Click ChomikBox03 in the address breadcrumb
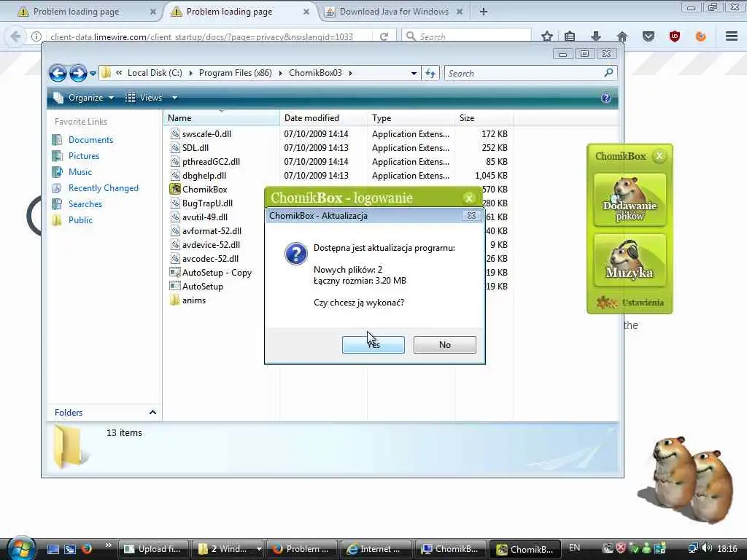747x560 pixels. pyautogui.click(x=315, y=73)
